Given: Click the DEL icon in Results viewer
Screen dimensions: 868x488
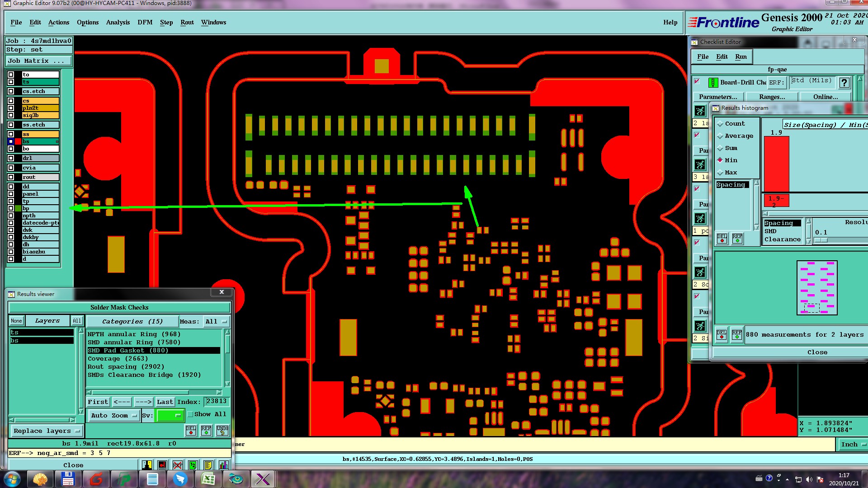Looking at the screenshot, I should point(191,430).
